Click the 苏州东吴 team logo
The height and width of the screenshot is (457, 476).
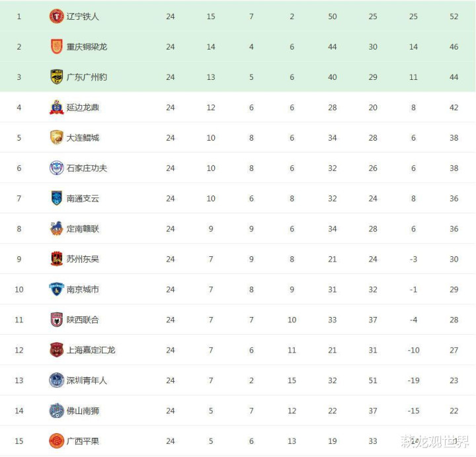point(56,259)
